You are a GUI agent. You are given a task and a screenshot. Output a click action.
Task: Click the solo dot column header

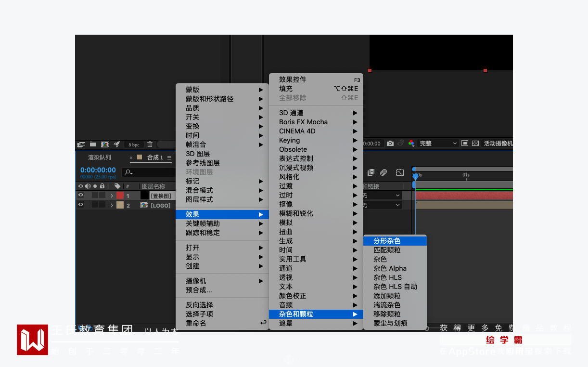tap(95, 186)
